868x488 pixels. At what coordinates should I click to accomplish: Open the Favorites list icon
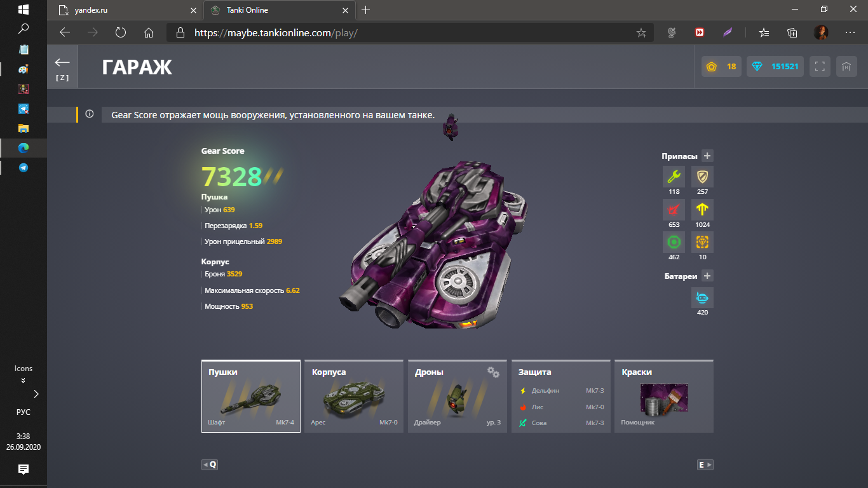tap(764, 32)
